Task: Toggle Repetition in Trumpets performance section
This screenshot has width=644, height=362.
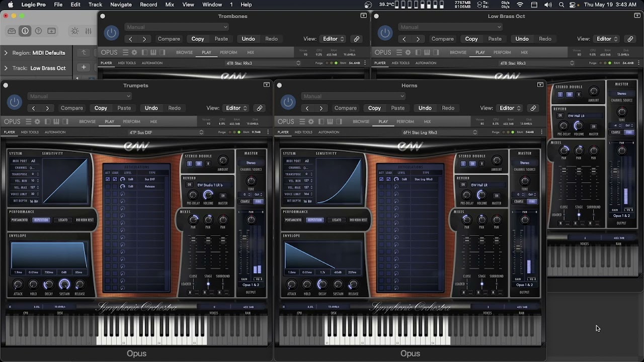Action: pos(41,220)
